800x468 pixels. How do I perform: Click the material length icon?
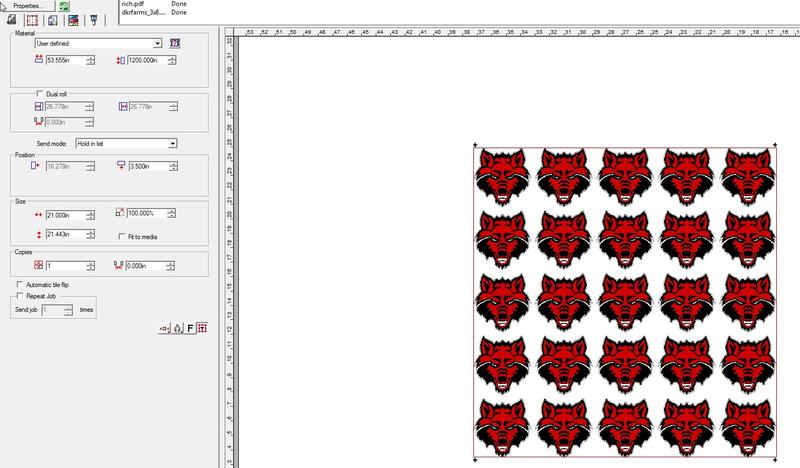pyautogui.click(x=120, y=60)
